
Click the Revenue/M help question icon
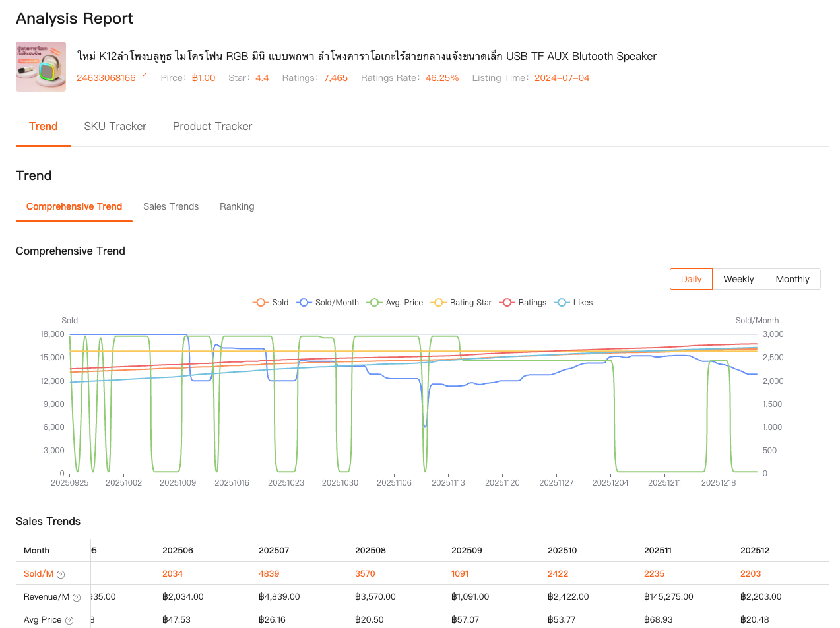pos(77,597)
